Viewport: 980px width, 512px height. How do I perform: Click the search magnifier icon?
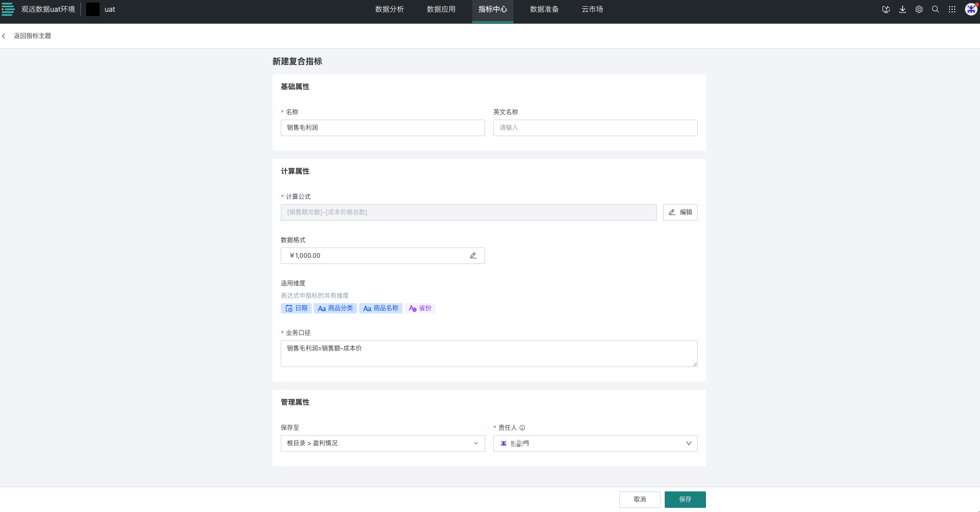(936, 9)
